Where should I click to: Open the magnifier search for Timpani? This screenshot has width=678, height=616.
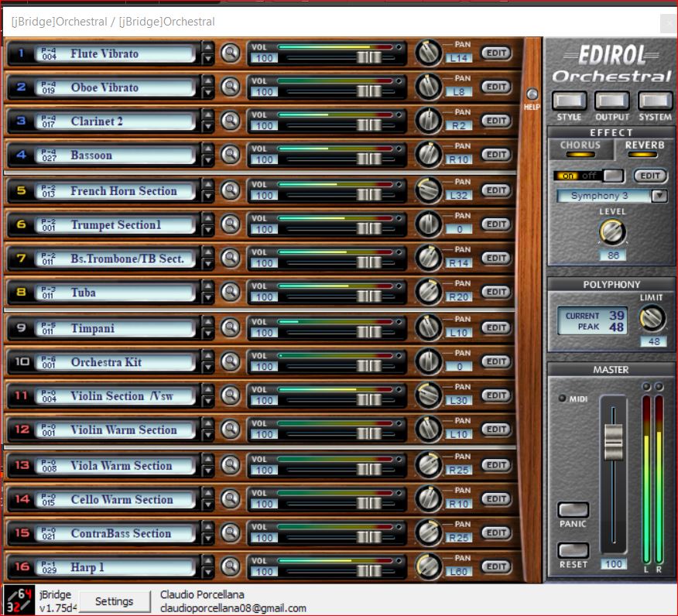(231, 327)
